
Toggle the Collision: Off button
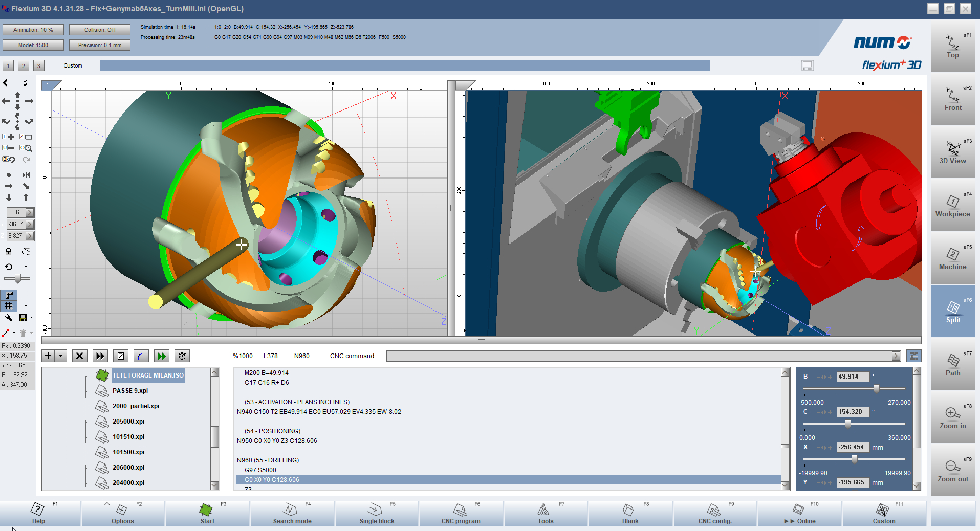tap(100, 30)
